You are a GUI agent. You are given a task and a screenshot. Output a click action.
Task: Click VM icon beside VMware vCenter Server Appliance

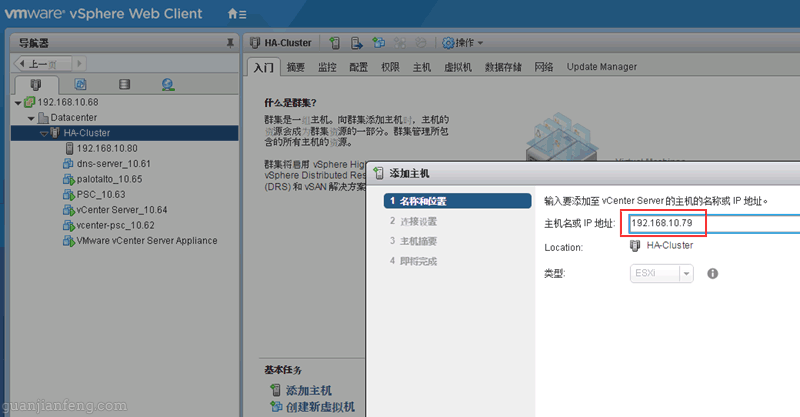pyautogui.click(x=68, y=240)
